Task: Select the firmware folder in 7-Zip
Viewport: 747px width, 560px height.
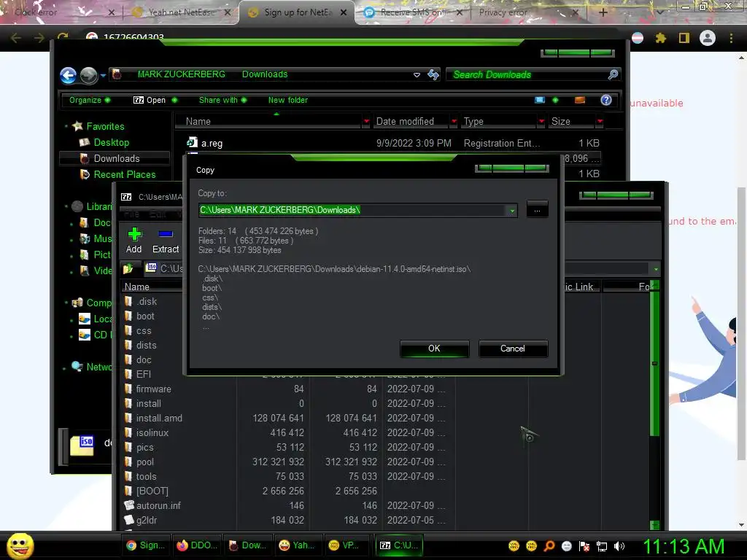Action: point(153,389)
